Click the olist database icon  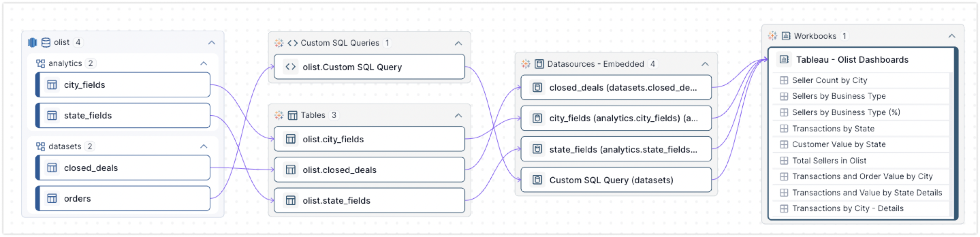pyautogui.click(x=46, y=42)
